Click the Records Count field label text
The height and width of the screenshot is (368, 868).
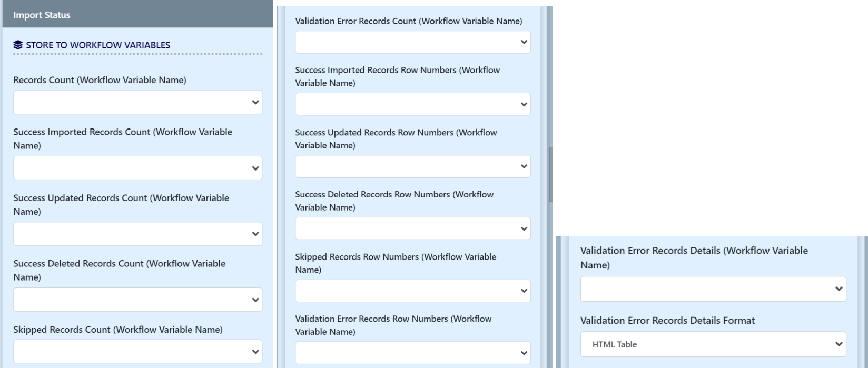[100, 80]
